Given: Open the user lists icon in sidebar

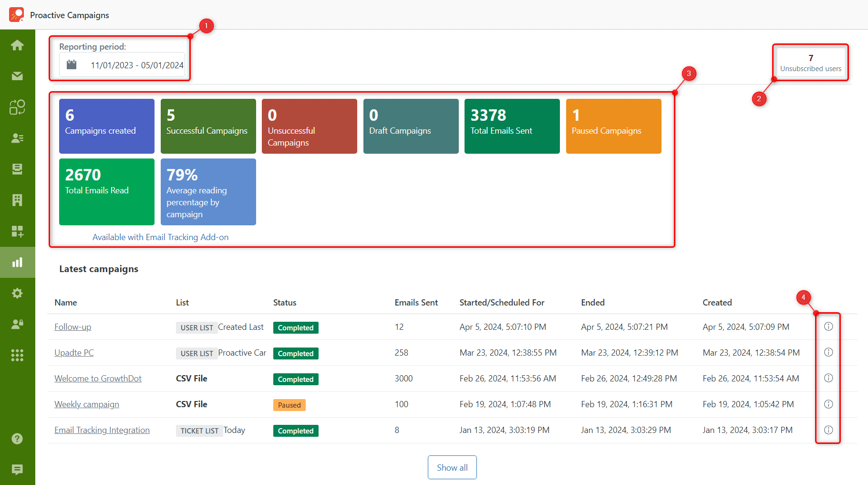Looking at the screenshot, I should coord(17,138).
